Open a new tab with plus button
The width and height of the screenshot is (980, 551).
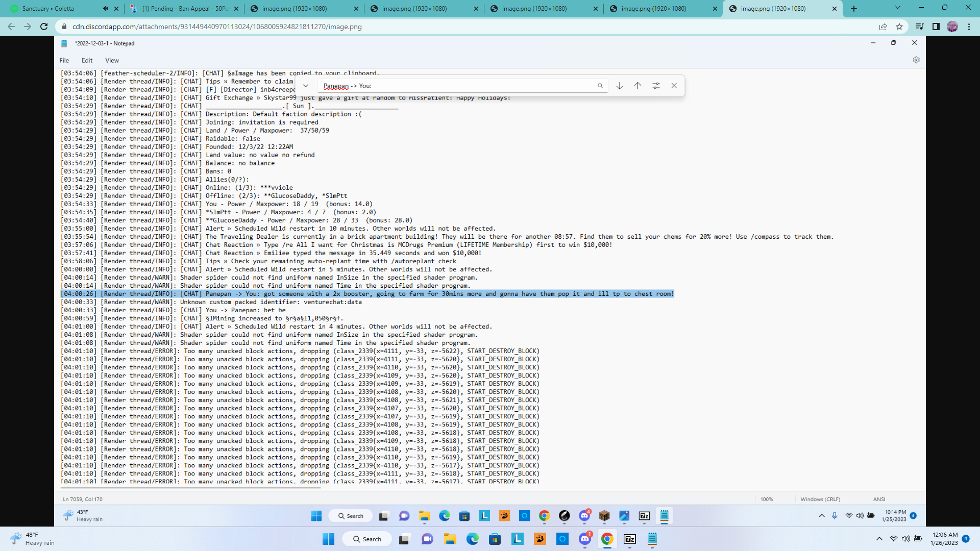pyautogui.click(x=854, y=9)
